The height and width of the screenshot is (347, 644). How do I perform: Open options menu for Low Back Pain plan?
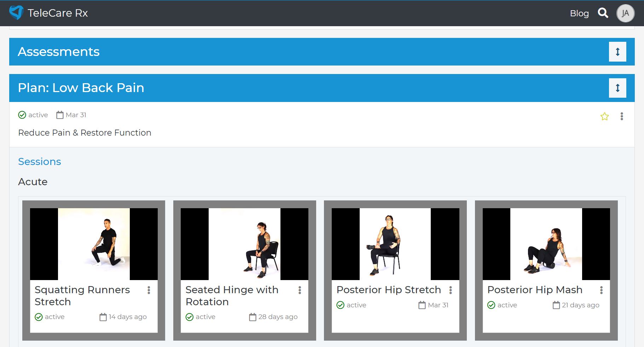point(622,116)
